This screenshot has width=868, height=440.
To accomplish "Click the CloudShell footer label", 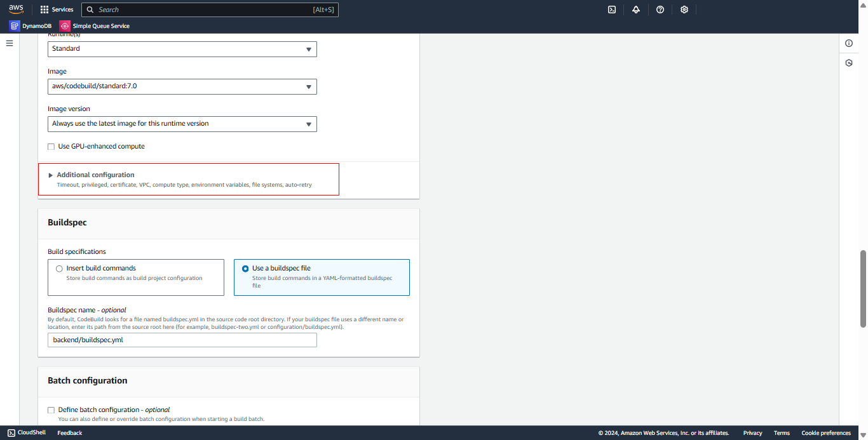I will [32, 433].
